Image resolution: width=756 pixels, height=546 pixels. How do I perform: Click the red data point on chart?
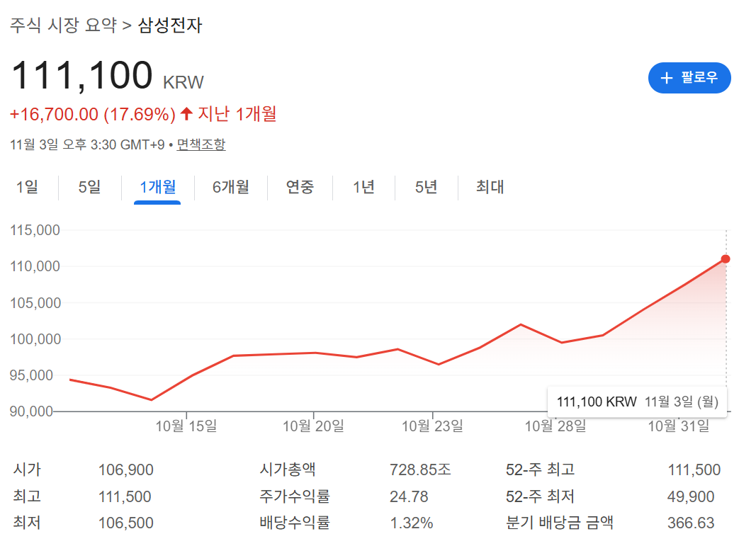coord(725,259)
